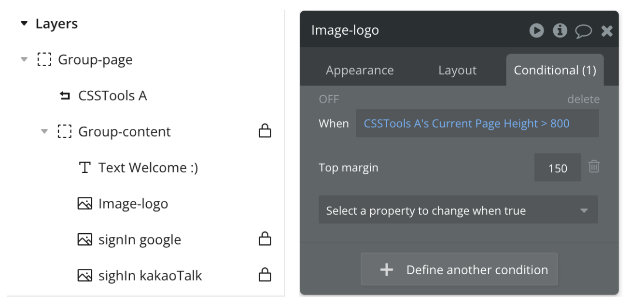Open the info icon in editor header
Image resolution: width=644 pixels, height=307 pixels.
tap(560, 30)
